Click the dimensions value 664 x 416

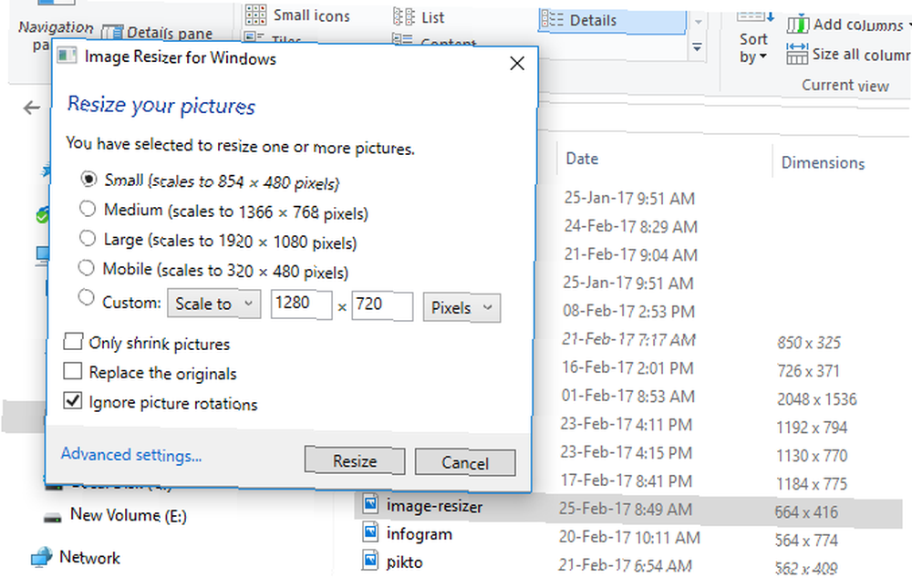click(807, 511)
